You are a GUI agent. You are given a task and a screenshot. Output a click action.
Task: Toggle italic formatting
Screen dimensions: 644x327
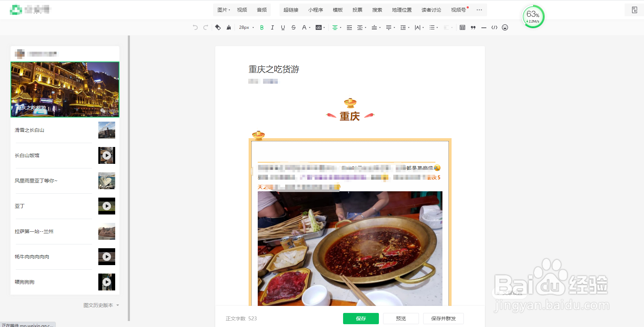pos(272,27)
